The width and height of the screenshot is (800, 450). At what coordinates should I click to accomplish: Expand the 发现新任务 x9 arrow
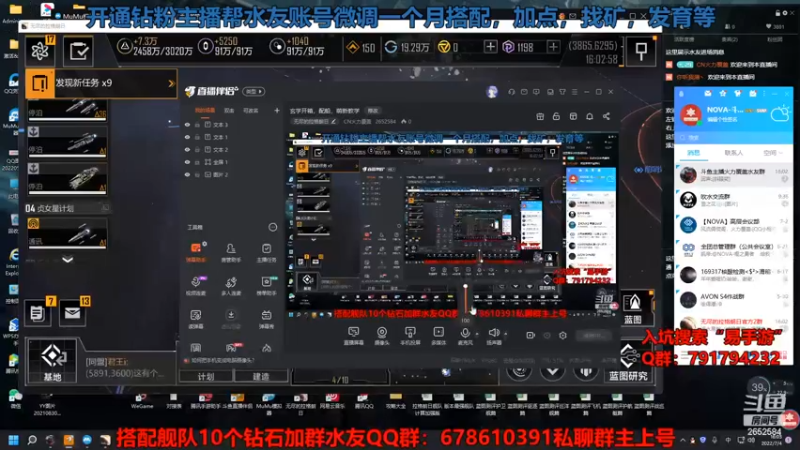pos(171,83)
